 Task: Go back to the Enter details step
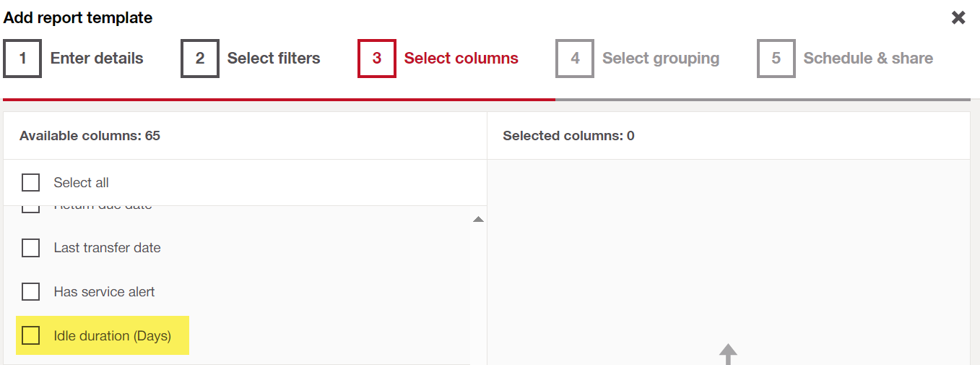pyautogui.click(x=97, y=59)
